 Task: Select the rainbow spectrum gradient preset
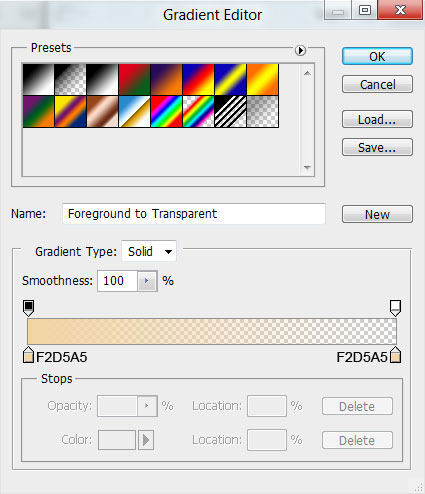[166, 111]
